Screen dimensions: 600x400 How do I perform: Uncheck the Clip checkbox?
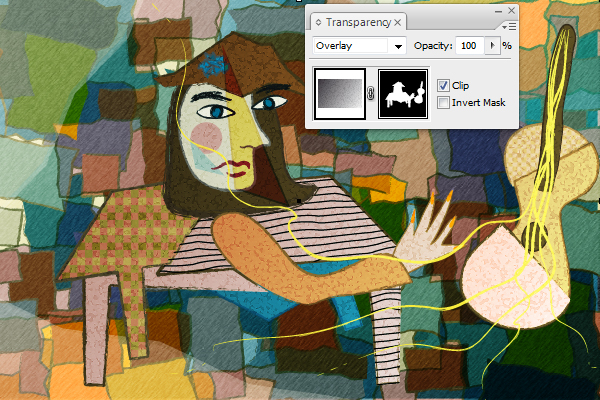[443, 86]
